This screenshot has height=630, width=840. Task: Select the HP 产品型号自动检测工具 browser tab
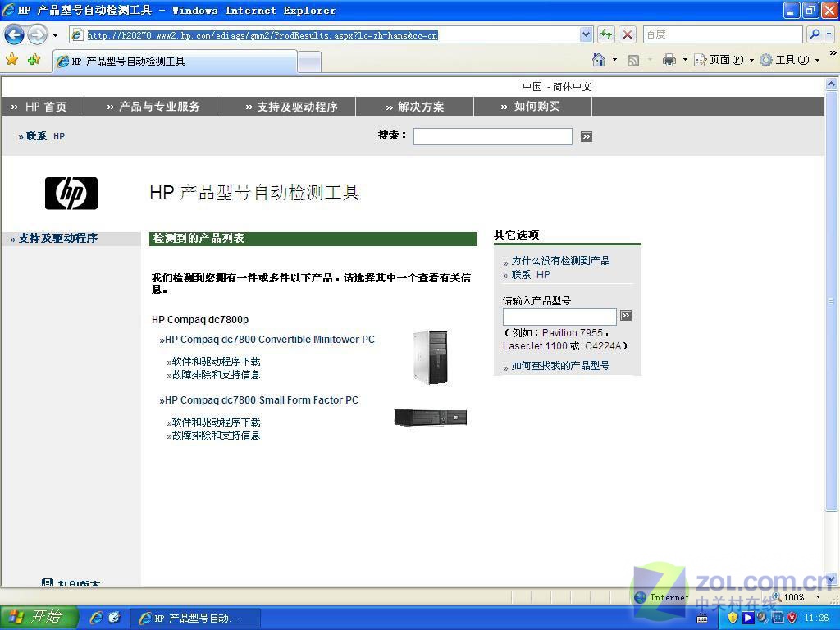[175, 62]
